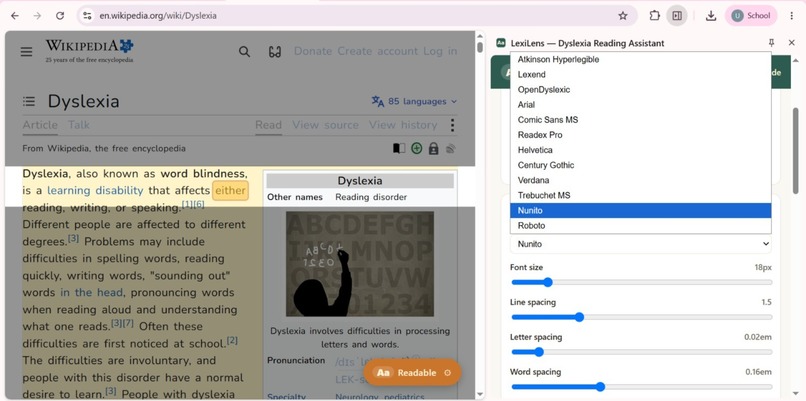
Task: Pick Readex Pro font option
Action: click(x=640, y=135)
